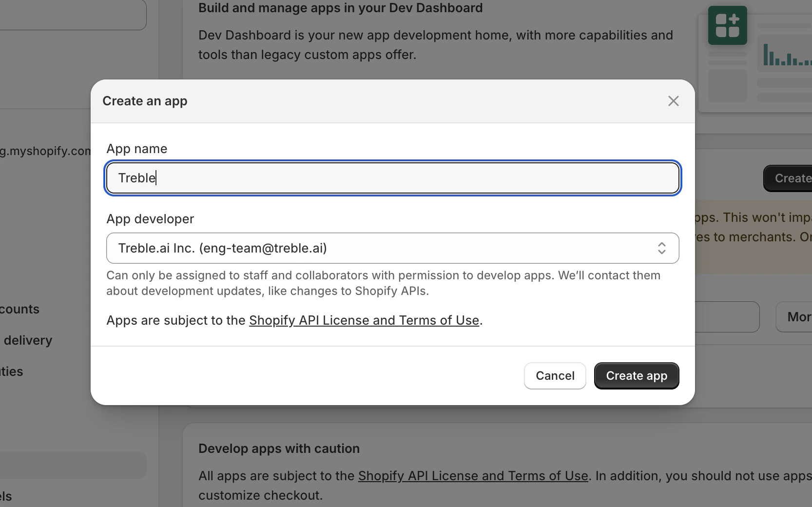Click the 'App developer' label

[x=150, y=219]
